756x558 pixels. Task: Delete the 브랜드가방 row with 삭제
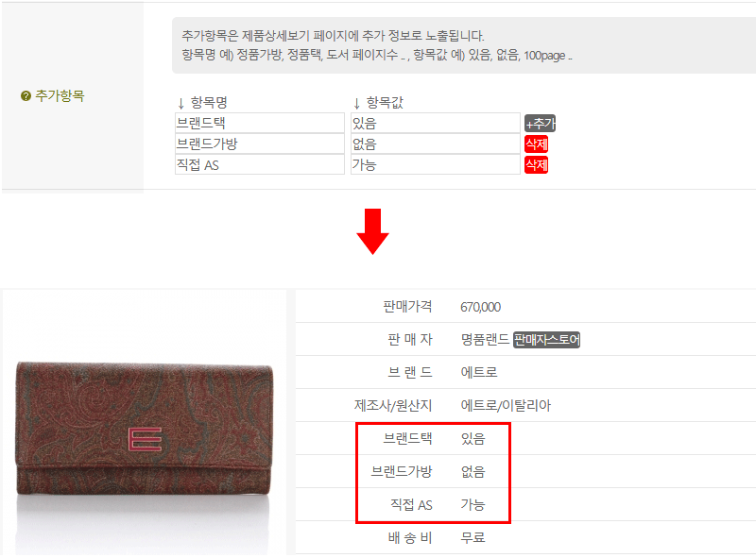[x=536, y=144]
